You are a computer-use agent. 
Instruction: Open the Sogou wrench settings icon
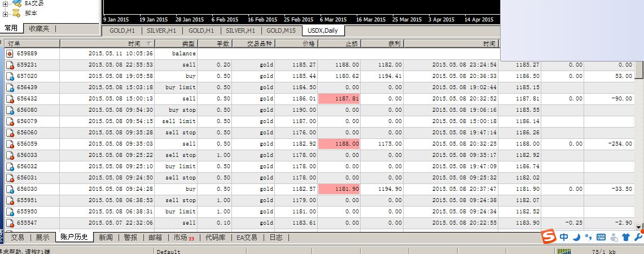(639, 237)
